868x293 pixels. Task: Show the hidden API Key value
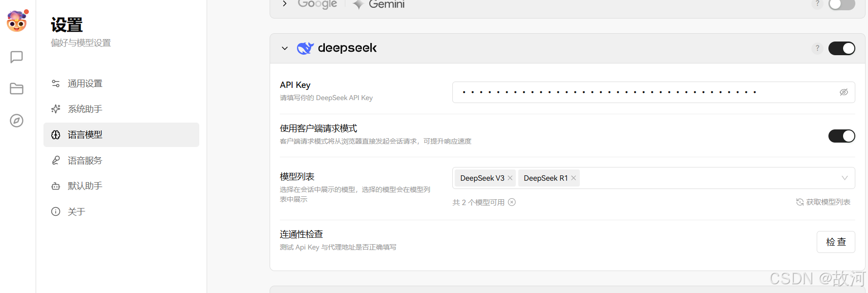pos(844,92)
